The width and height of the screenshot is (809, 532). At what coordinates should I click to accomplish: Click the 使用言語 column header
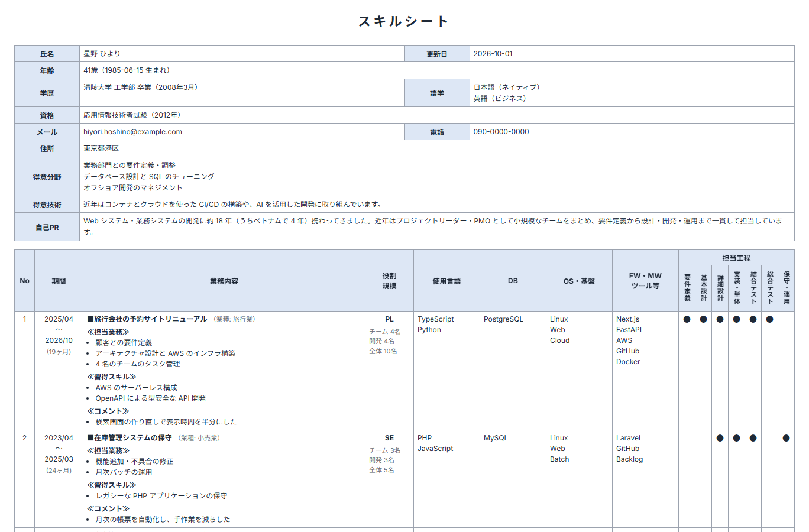coord(446,281)
